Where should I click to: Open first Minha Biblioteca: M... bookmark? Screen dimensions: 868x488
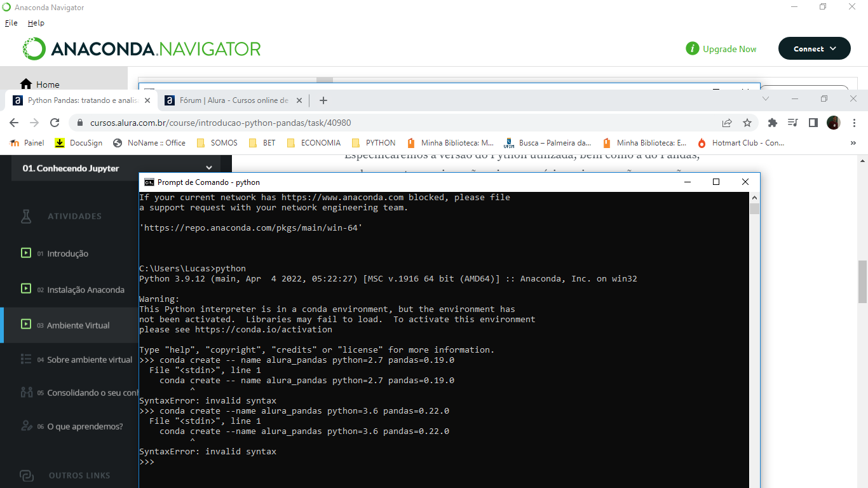point(450,143)
